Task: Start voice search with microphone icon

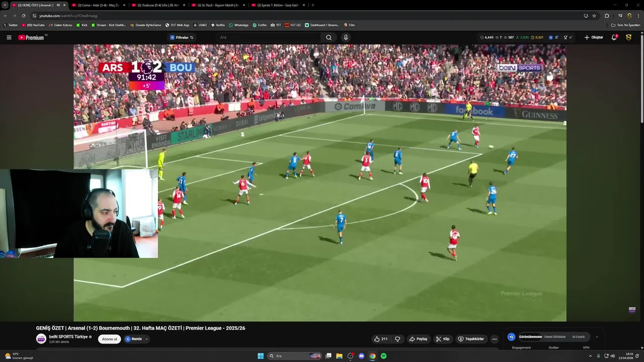Action: tap(346, 37)
